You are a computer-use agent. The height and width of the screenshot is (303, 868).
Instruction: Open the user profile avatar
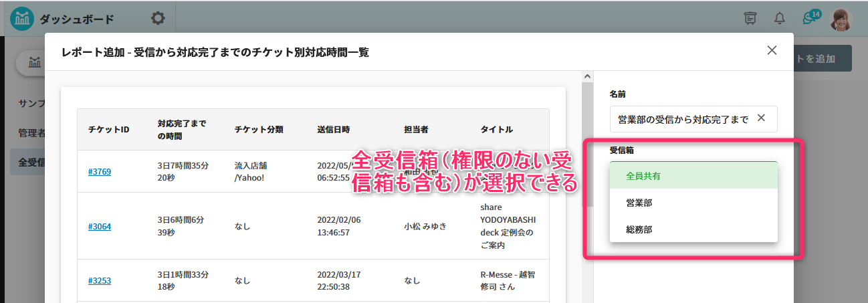[841, 19]
